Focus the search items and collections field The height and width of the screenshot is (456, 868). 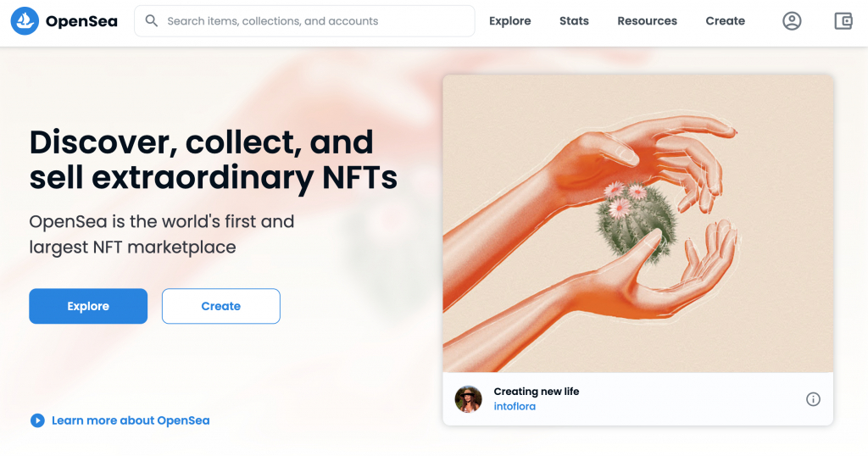tap(314, 21)
